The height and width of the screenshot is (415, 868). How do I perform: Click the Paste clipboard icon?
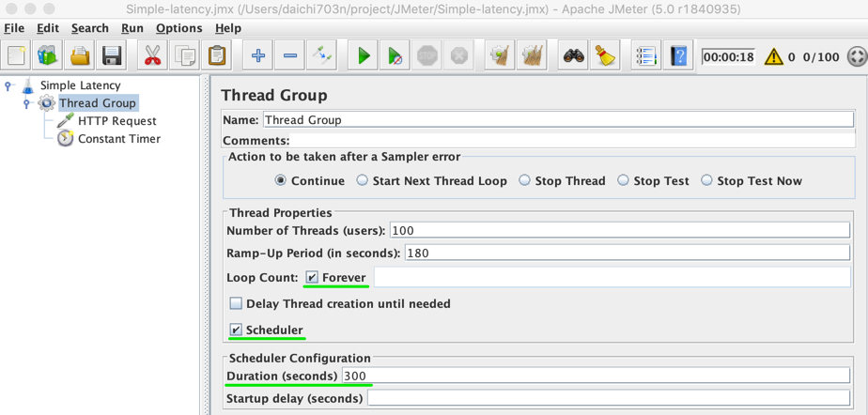point(216,55)
